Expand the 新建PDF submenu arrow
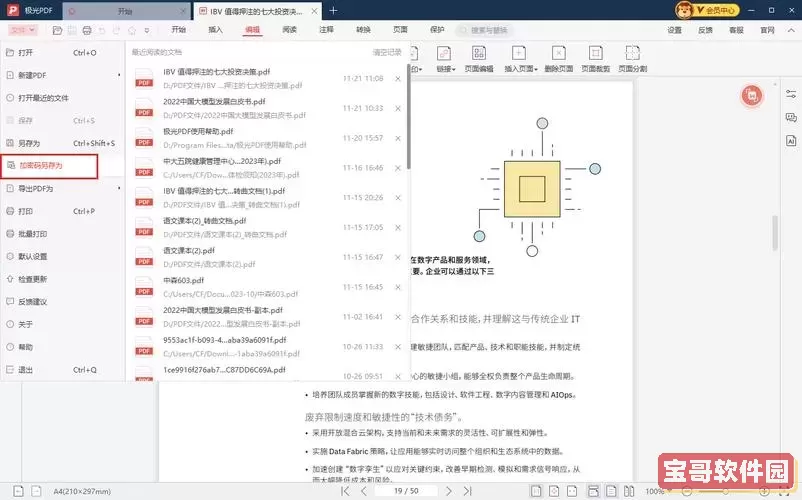Viewport: 802px width, 500px height. [x=119, y=75]
